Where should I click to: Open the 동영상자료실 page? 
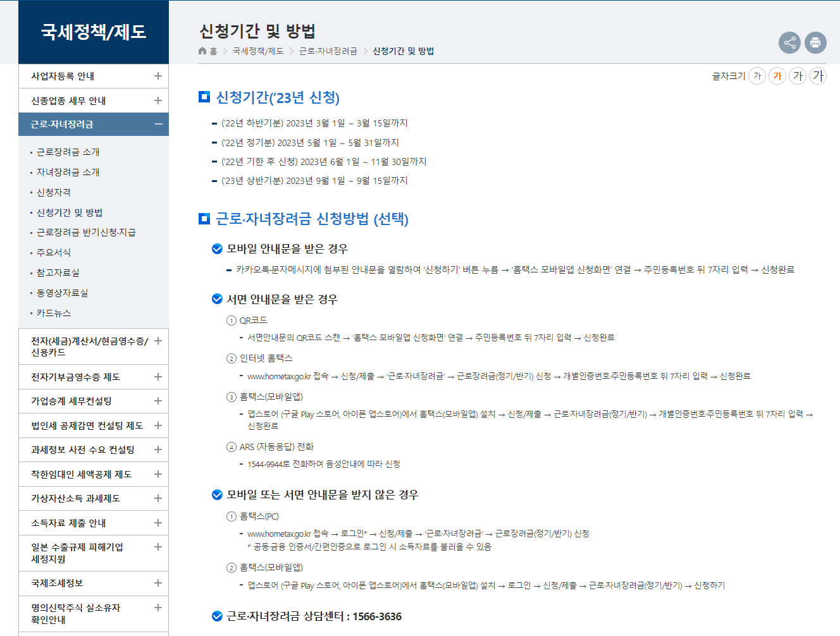tap(62, 293)
